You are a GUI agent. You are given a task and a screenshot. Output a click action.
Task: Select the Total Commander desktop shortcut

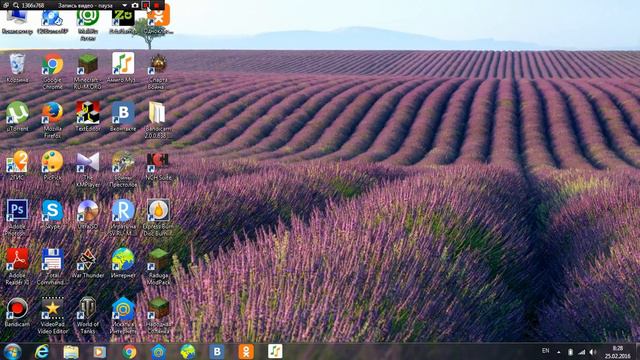coord(53,260)
